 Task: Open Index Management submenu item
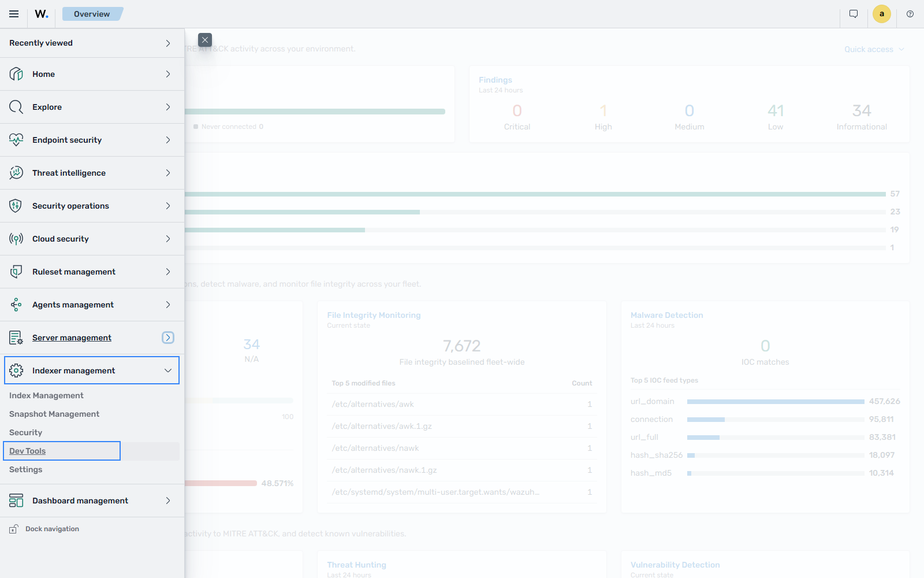pyautogui.click(x=46, y=395)
